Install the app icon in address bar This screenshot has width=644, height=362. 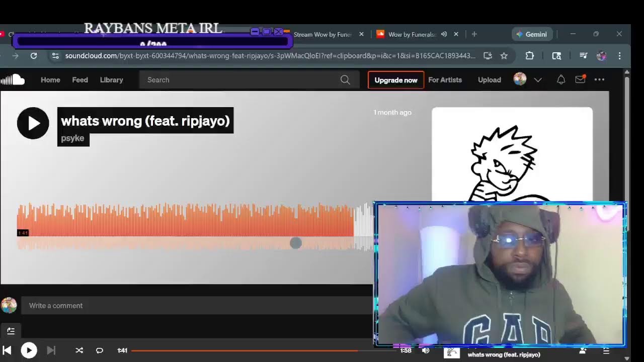pyautogui.click(x=488, y=56)
